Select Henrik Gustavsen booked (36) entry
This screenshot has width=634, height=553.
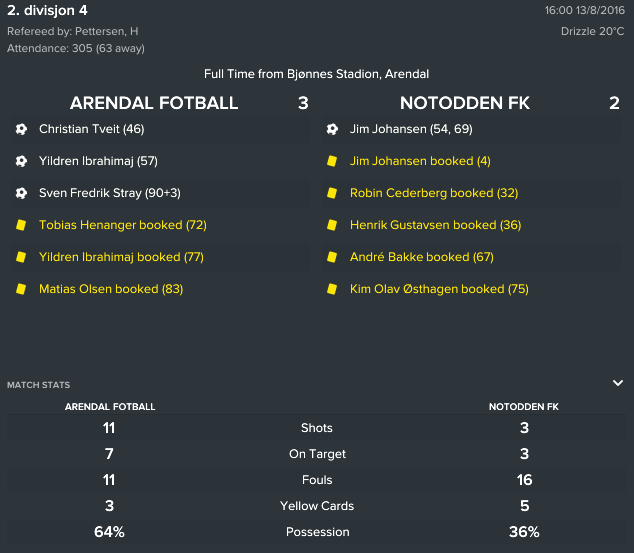click(435, 225)
